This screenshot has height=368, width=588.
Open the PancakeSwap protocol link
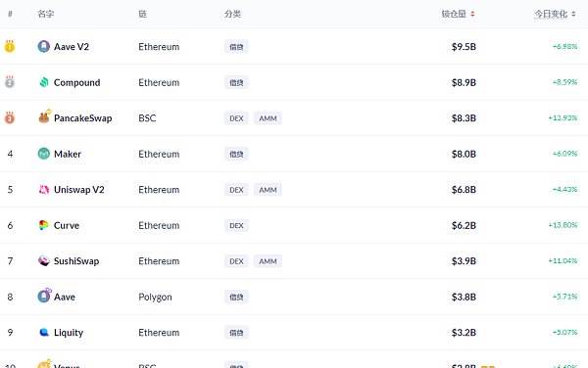(83, 117)
